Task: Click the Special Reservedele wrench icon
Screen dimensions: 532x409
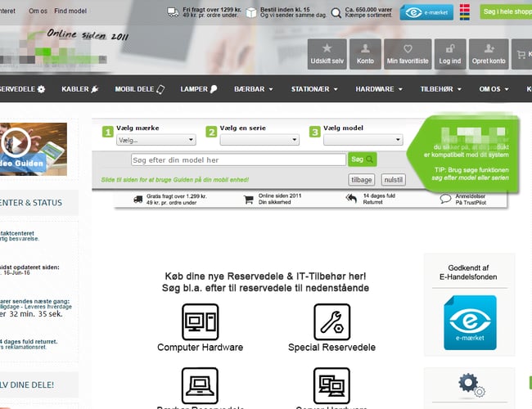Action: (x=331, y=321)
